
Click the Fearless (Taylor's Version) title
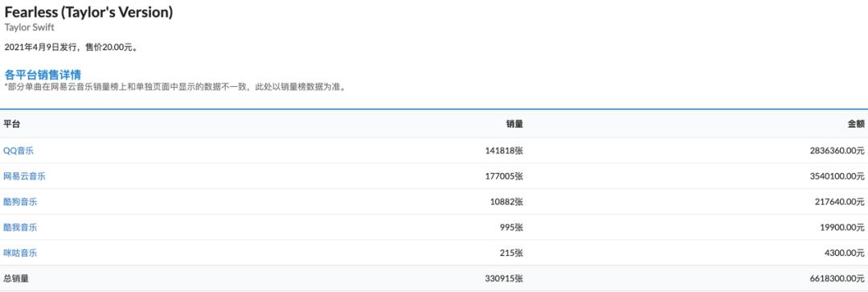click(x=88, y=12)
